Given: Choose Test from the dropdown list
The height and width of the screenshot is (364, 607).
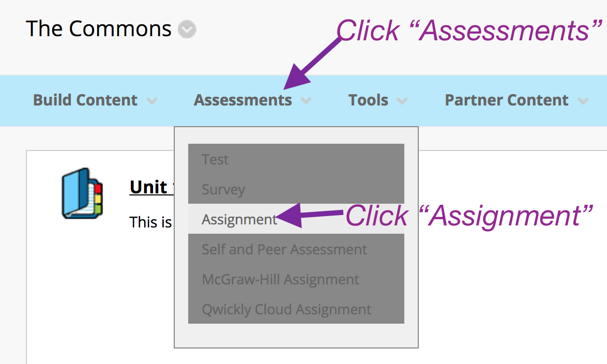Looking at the screenshot, I should (215, 159).
